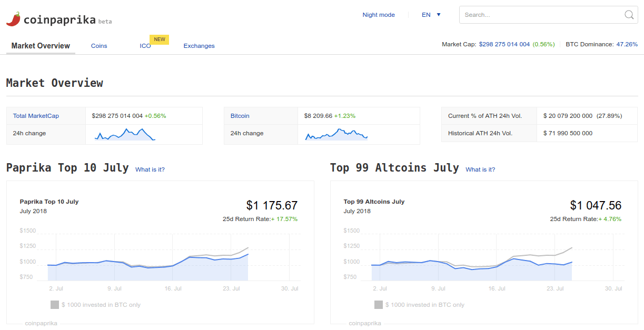The width and height of the screenshot is (644, 330).
Task: Click the Total MarketCap 24h change sparkline
Action: [125, 134]
